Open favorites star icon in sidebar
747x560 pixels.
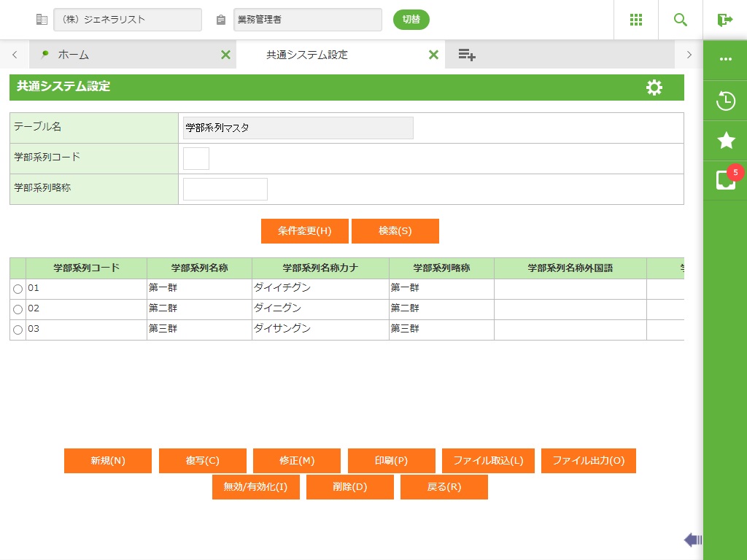[x=725, y=141]
